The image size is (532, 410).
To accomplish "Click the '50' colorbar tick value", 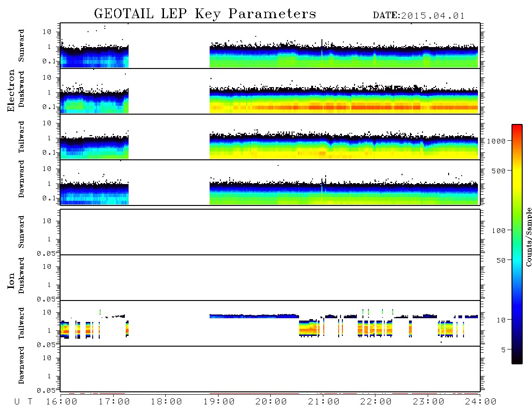I will [501, 260].
